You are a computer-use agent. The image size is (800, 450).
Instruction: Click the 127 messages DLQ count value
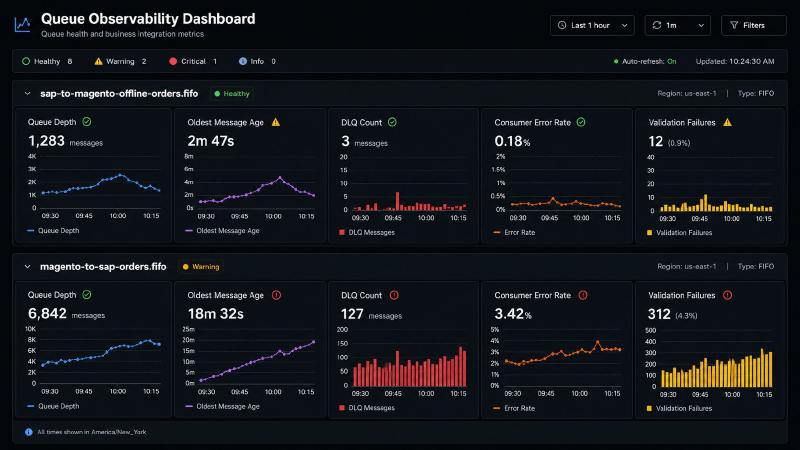(371, 314)
